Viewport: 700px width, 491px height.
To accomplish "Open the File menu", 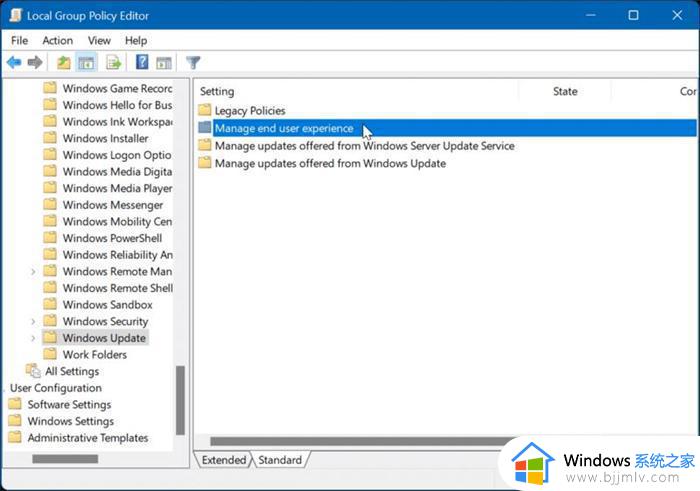I will click(x=20, y=41).
